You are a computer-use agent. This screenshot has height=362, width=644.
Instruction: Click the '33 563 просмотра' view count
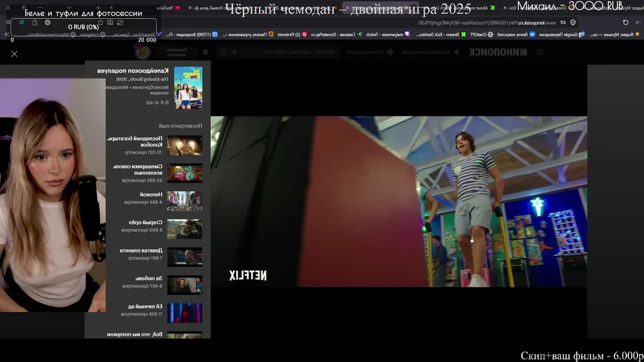pyautogui.click(x=142, y=180)
